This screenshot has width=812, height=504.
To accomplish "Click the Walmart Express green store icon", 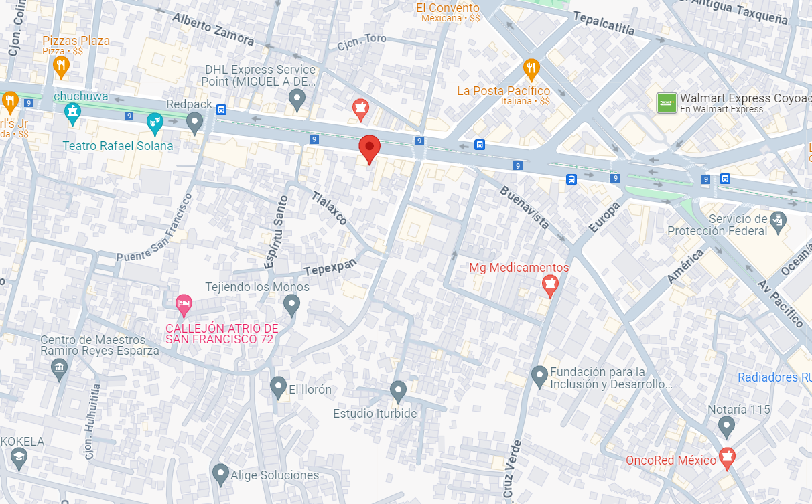I will (667, 102).
